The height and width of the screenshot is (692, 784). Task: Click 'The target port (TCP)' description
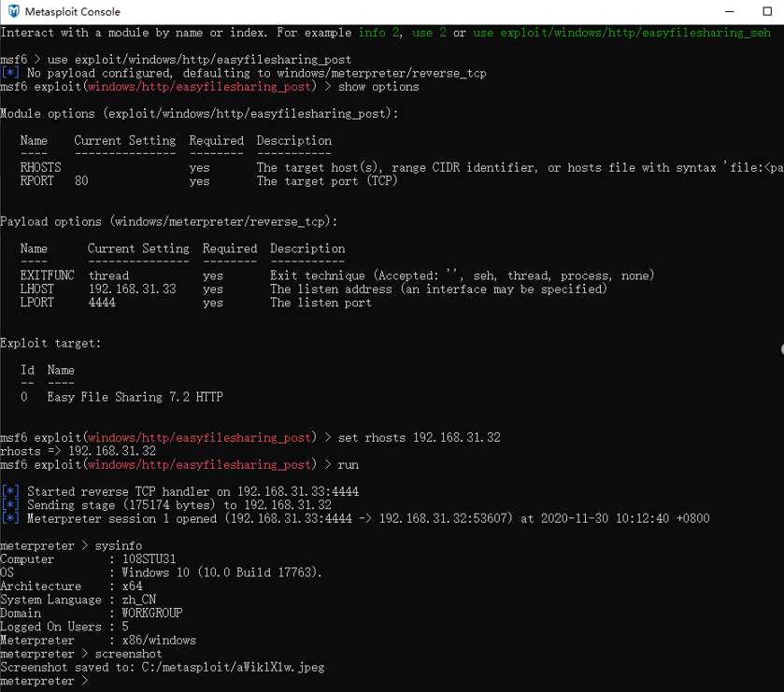(x=327, y=181)
